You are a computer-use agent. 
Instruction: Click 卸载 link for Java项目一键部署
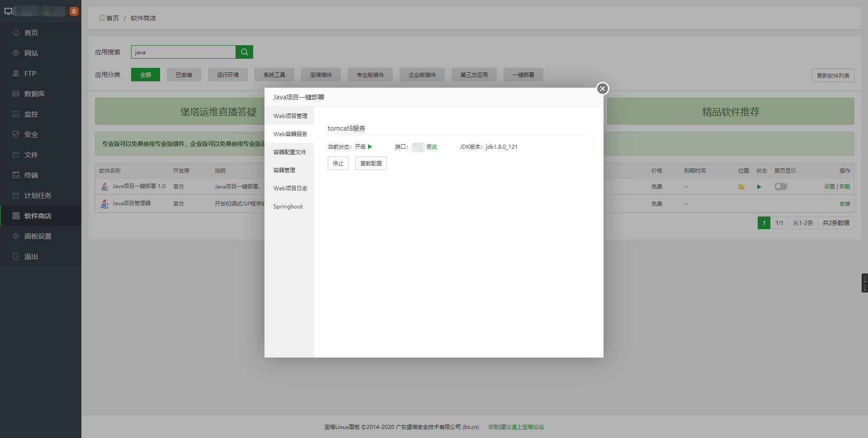pyautogui.click(x=845, y=187)
